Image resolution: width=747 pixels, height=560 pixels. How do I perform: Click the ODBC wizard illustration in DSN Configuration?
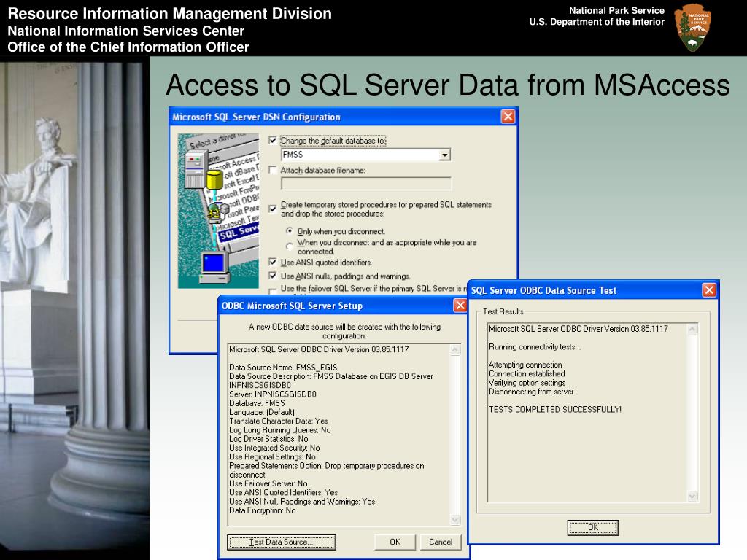tap(218, 211)
